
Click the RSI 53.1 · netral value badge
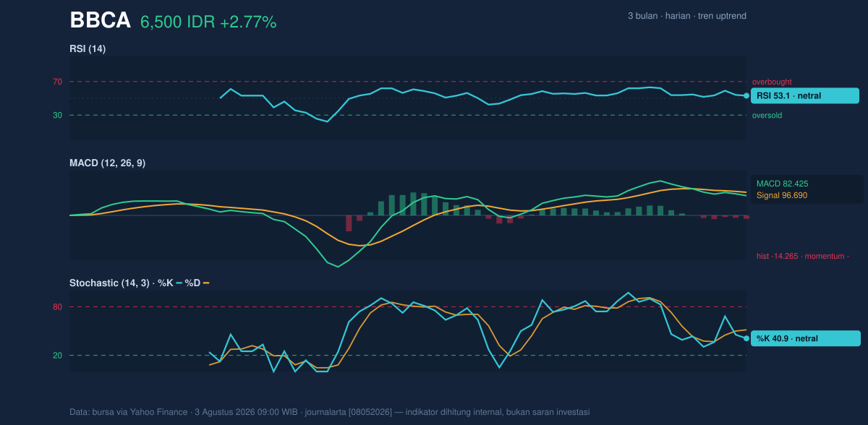(805, 95)
